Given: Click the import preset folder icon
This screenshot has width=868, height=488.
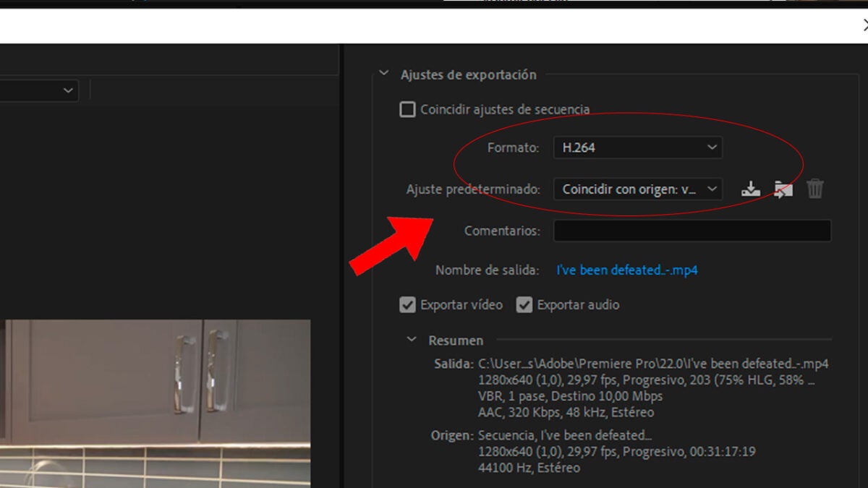Looking at the screenshot, I should pos(783,189).
